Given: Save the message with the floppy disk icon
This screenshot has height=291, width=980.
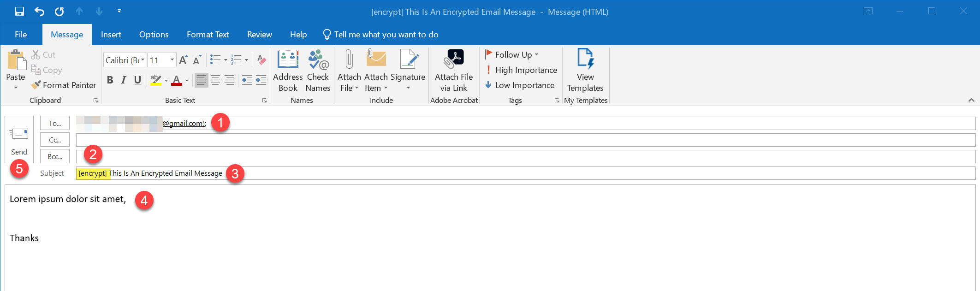Looking at the screenshot, I should (x=19, y=12).
